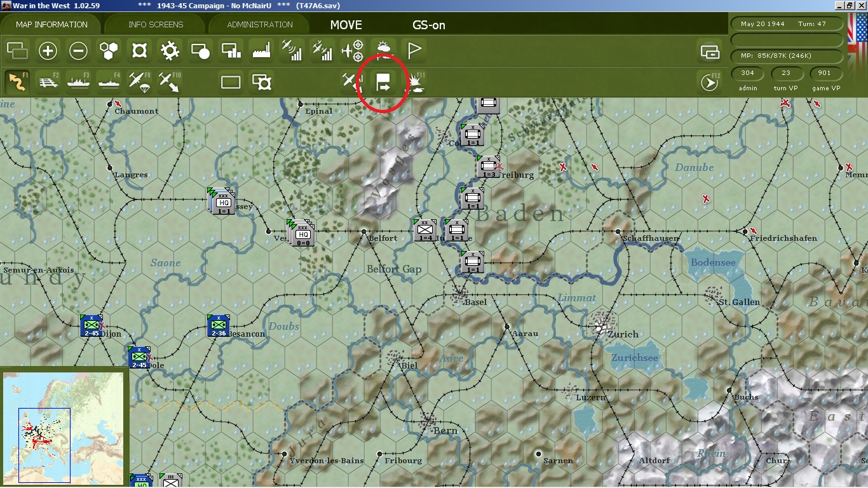The height and width of the screenshot is (488, 868).
Task: Toggle the weather display icon
Action: [x=383, y=50]
